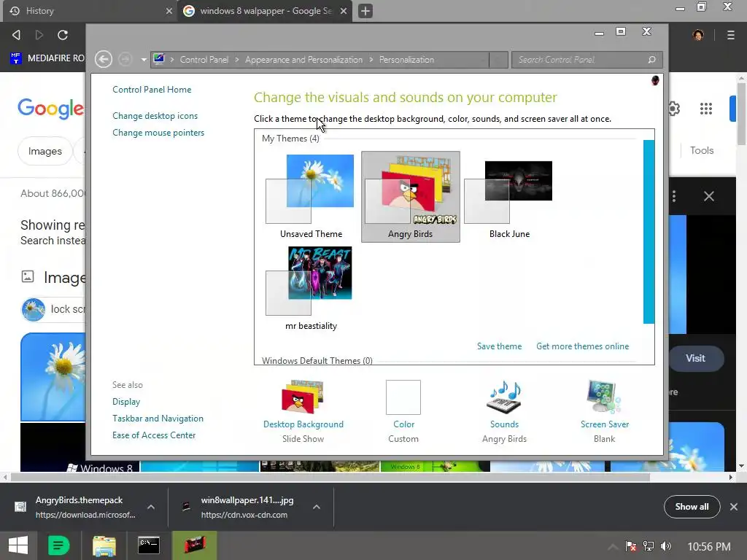747x560 pixels.
Task: Open File Explorer from taskbar
Action: (104, 545)
